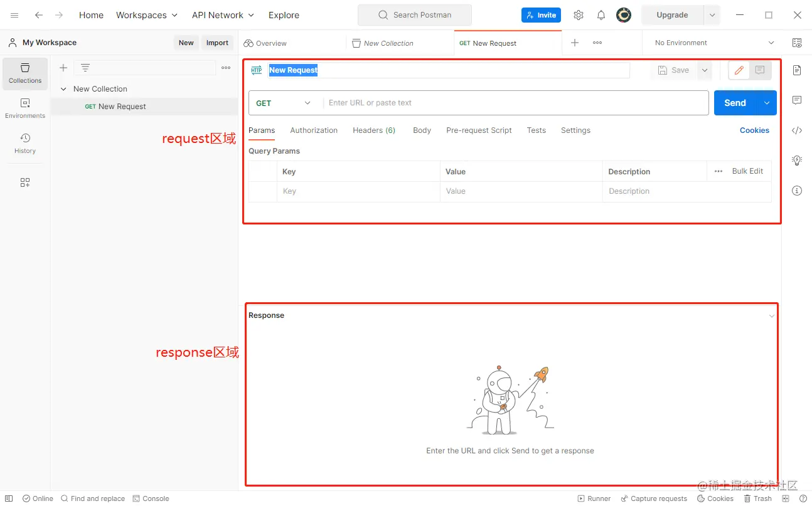The width and height of the screenshot is (812, 506).
Task: Open sidebar collection options (three dots)
Action: point(226,68)
